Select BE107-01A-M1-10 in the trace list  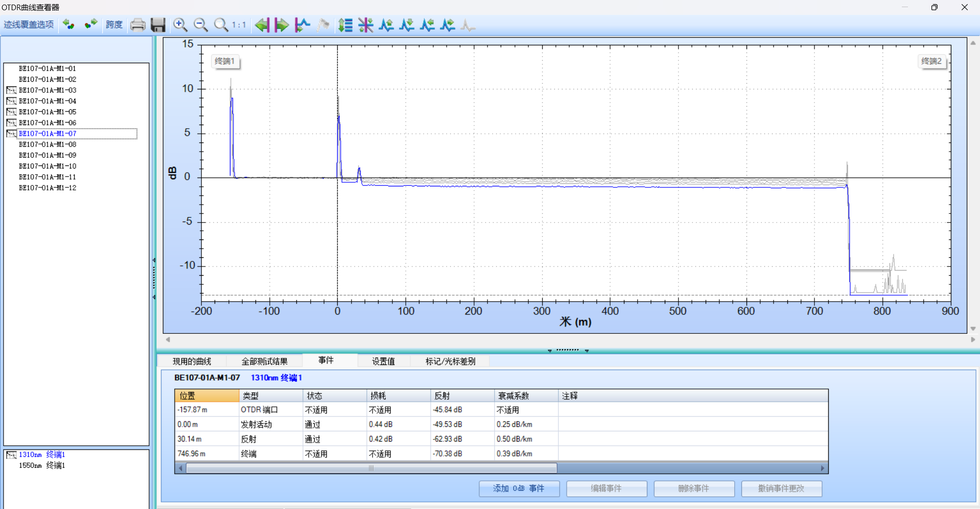tap(48, 166)
